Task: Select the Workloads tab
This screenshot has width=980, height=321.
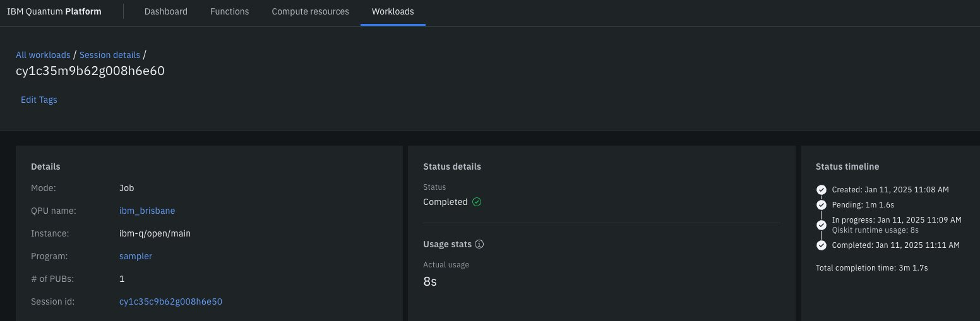Action: tap(393, 12)
